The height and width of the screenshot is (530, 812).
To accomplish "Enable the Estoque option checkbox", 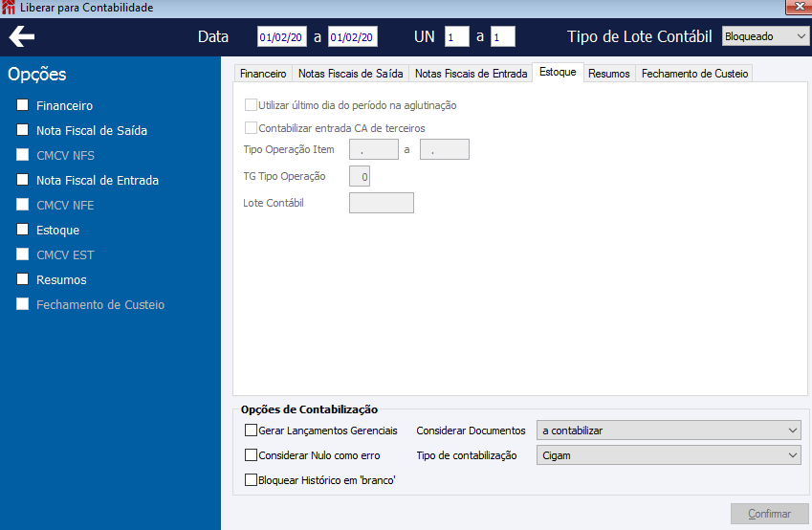I will [x=22, y=230].
